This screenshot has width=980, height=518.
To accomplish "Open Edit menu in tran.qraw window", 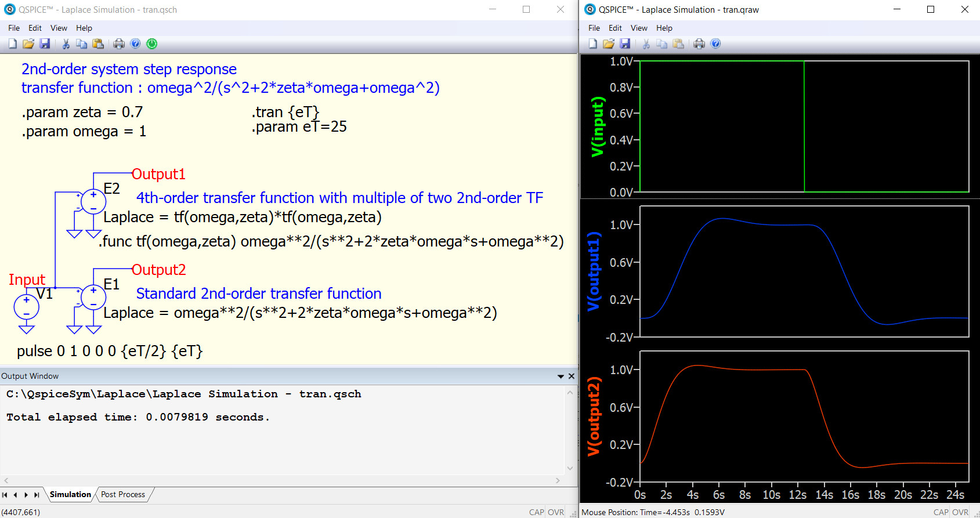I will tap(615, 28).
